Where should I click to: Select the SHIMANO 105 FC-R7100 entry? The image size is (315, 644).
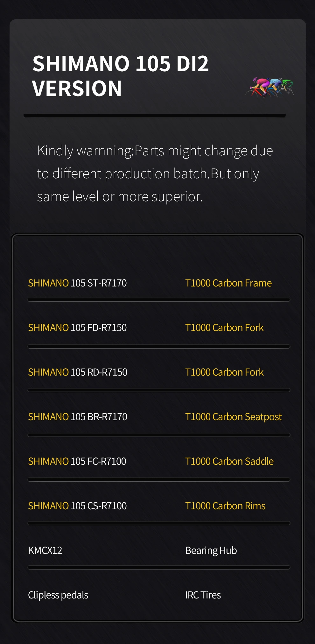click(x=77, y=461)
